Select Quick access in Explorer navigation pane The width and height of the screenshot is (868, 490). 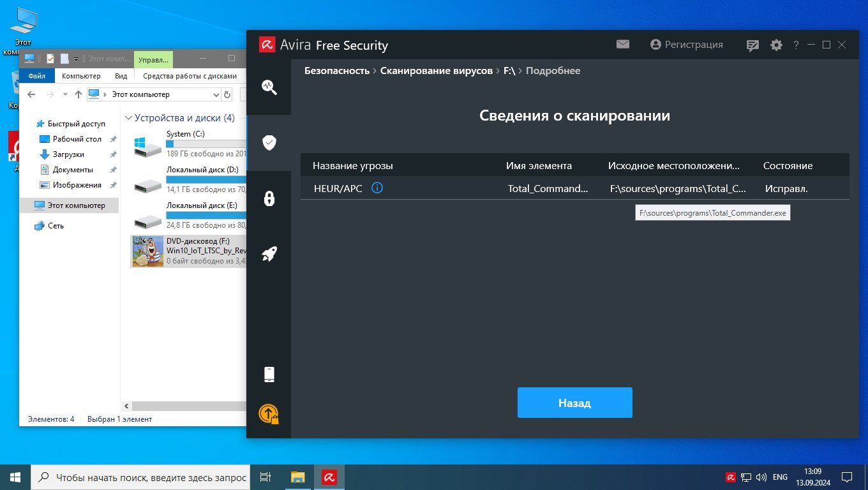[70, 124]
